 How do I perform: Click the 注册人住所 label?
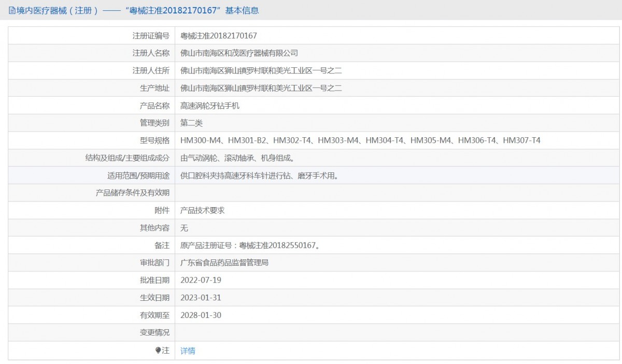click(x=151, y=70)
